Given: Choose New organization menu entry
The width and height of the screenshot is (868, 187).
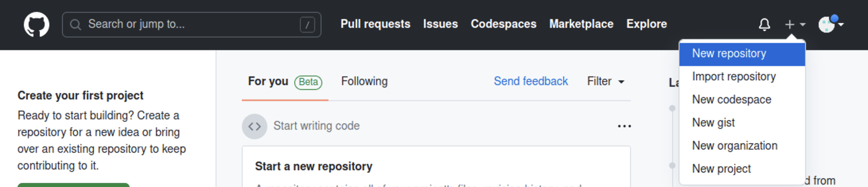Looking at the screenshot, I should point(735,146).
